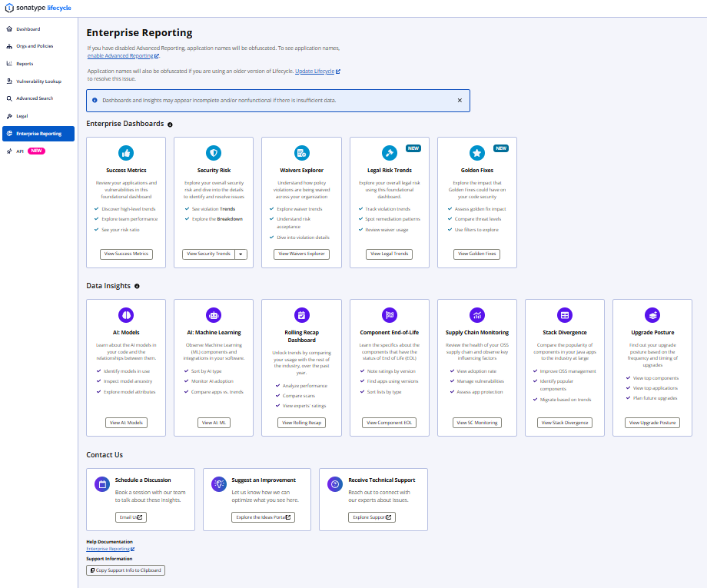Click Copy Support Info to Clipboard
Image resolution: width=707 pixels, height=588 pixels.
[x=126, y=570]
